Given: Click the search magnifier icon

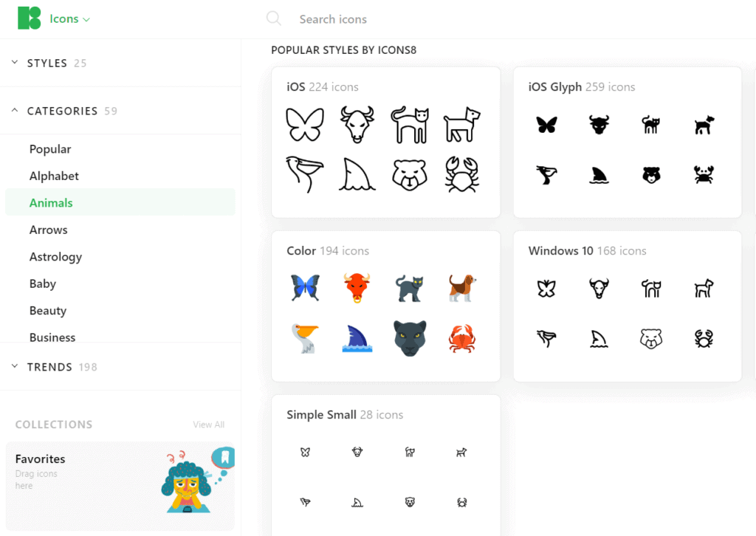Looking at the screenshot, I should pyautogui.click(x=274, y=18).
